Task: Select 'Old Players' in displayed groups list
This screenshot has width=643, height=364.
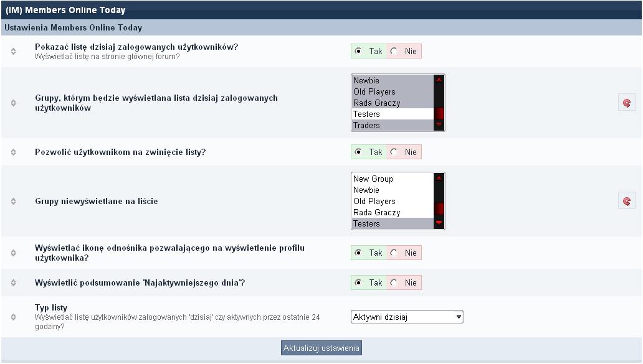Action: pos(392,92)
